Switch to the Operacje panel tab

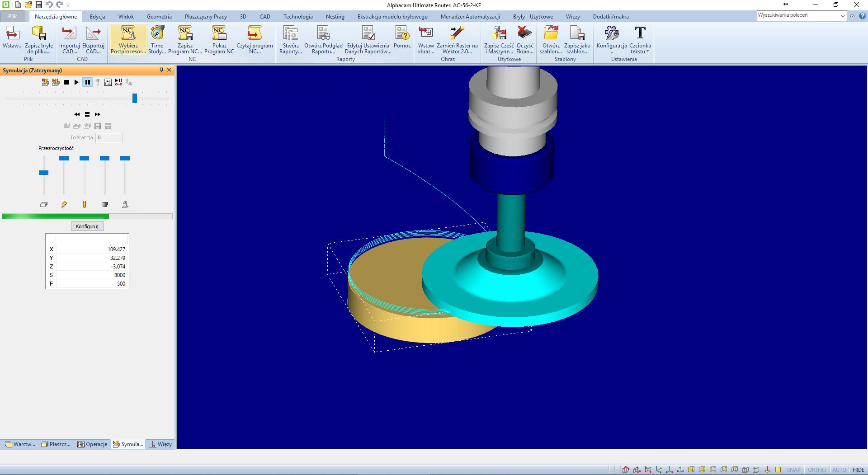pyautogui.click(x=92, y=444)
